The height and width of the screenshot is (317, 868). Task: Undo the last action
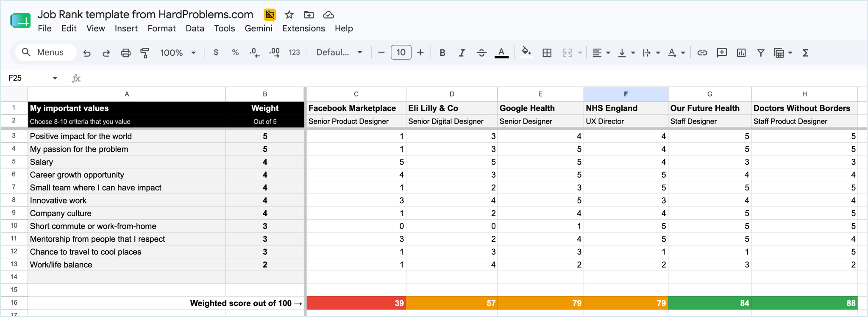[87, 53]
